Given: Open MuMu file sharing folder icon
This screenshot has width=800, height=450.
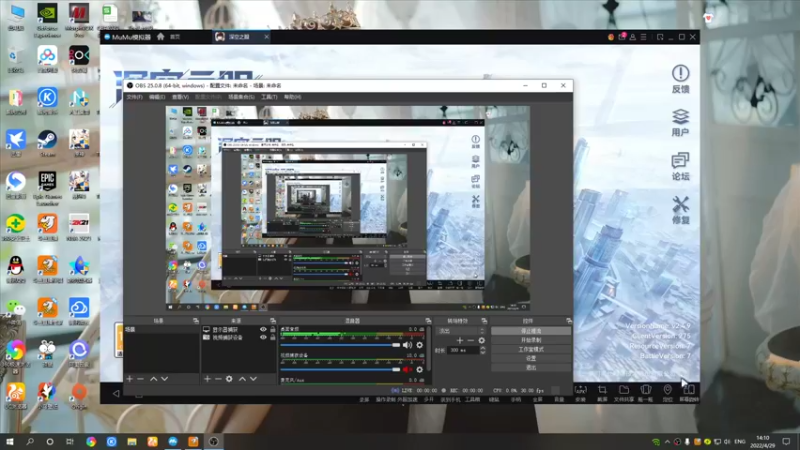Looking at the screenshot, I should coord(623,392).
